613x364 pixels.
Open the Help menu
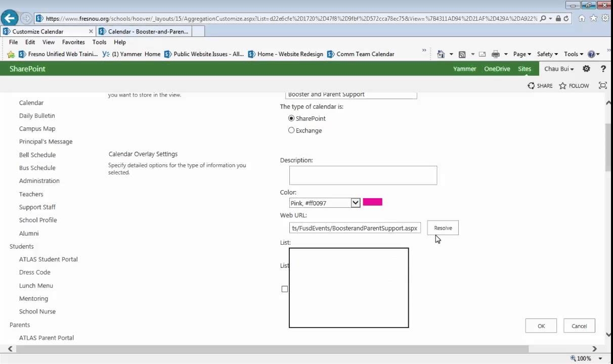[x=120, y=42]
